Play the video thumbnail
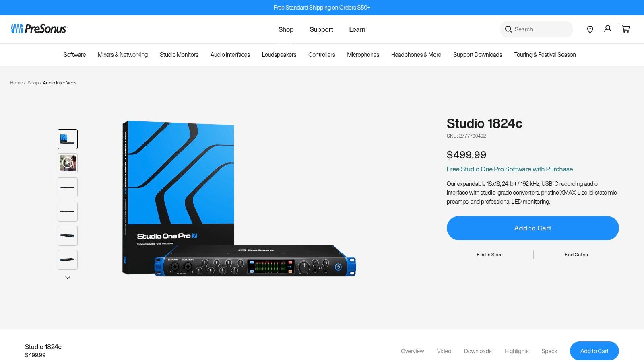 [68, 163]
